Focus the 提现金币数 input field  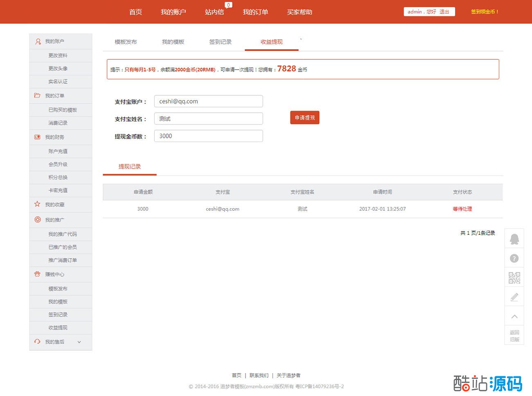208,136
